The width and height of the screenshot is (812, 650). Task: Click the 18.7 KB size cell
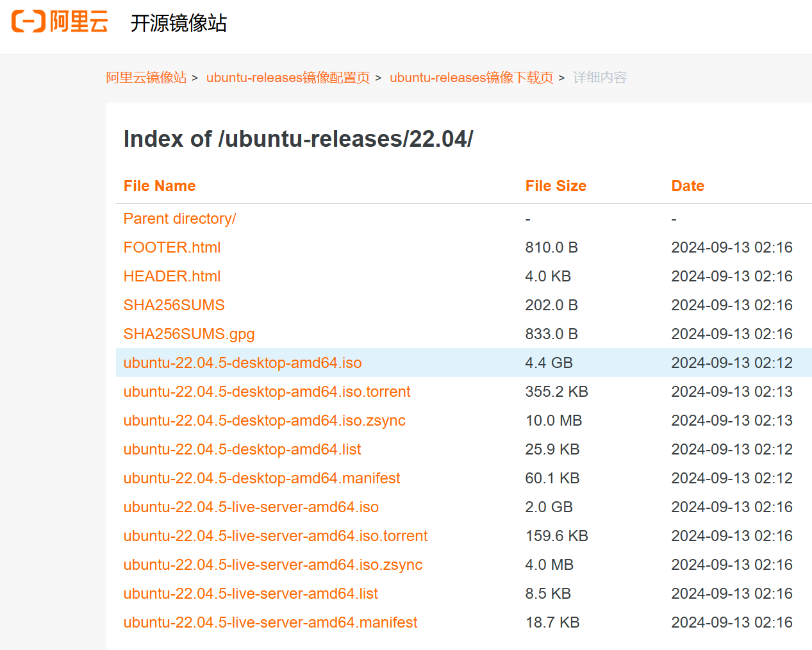tap(552, 622)
